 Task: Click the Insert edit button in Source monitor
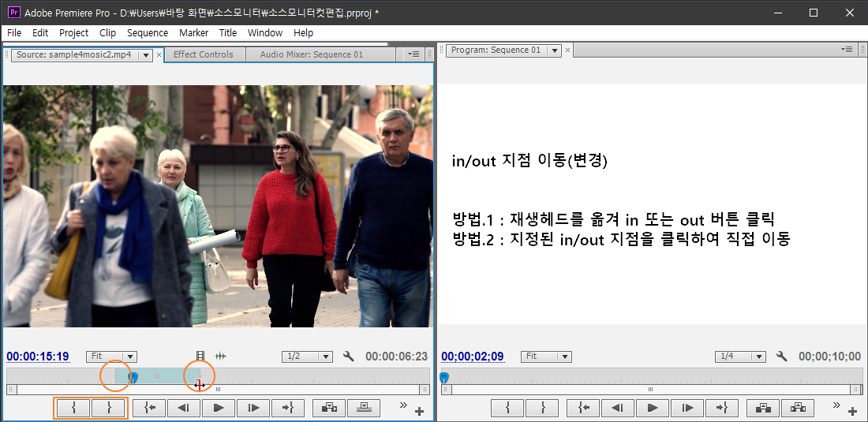(329, 408)
